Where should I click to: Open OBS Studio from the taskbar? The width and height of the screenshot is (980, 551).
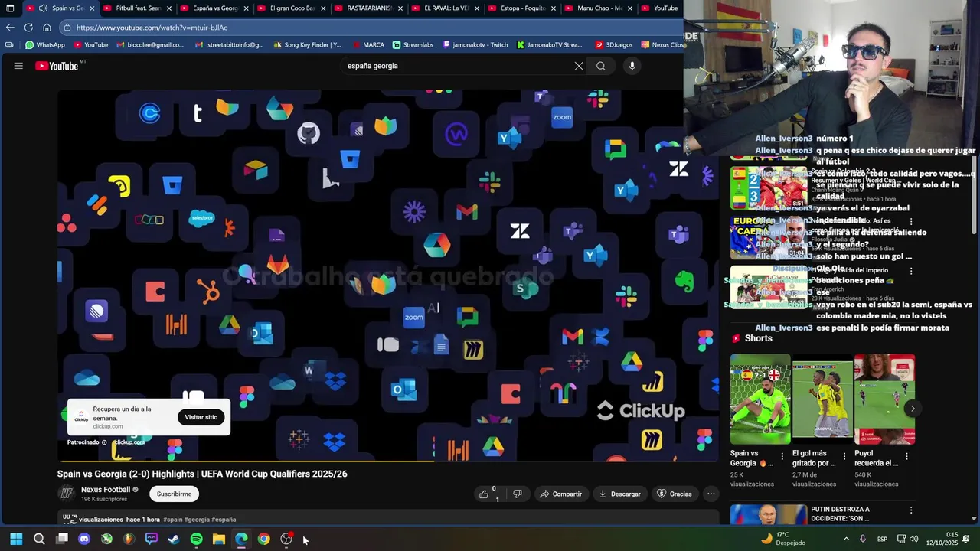click(x=286, y=540)
